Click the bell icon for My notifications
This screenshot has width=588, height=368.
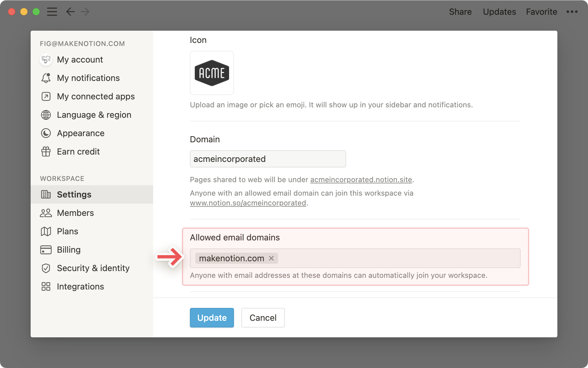coord(46,78)
